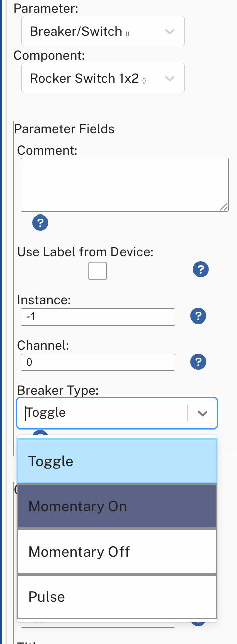
Task: Show help for the Channel field
Action: tap(198, 362)
